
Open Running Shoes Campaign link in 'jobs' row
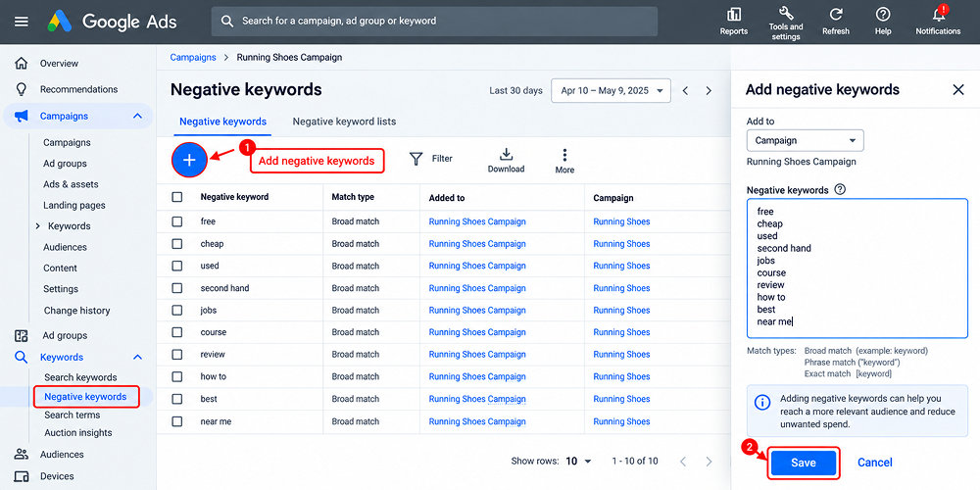tap(477, 310)
